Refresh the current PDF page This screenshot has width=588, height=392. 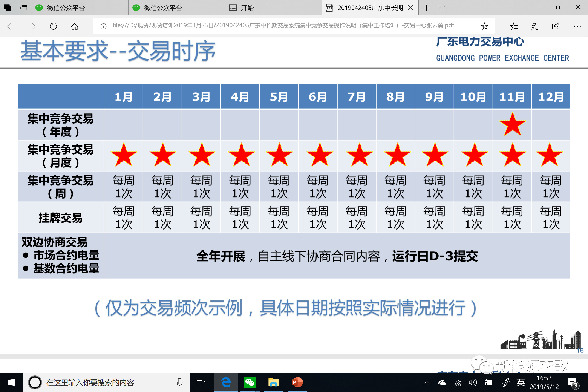pos(53,26)
